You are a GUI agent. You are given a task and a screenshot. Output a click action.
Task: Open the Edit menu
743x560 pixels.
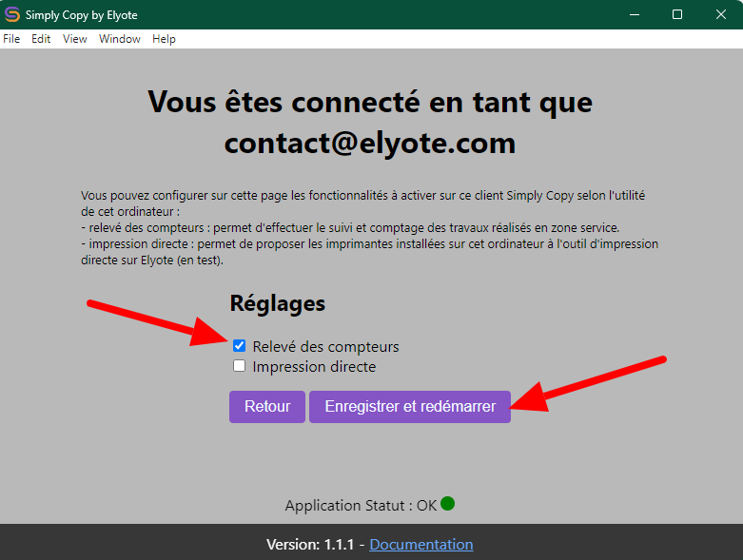coord(41,39)
